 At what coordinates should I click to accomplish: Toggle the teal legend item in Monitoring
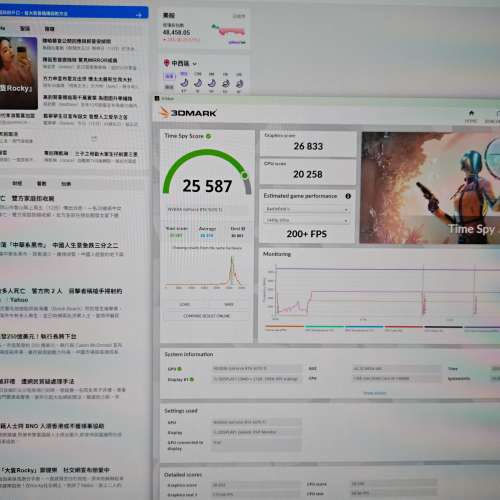tap(324, 328)
